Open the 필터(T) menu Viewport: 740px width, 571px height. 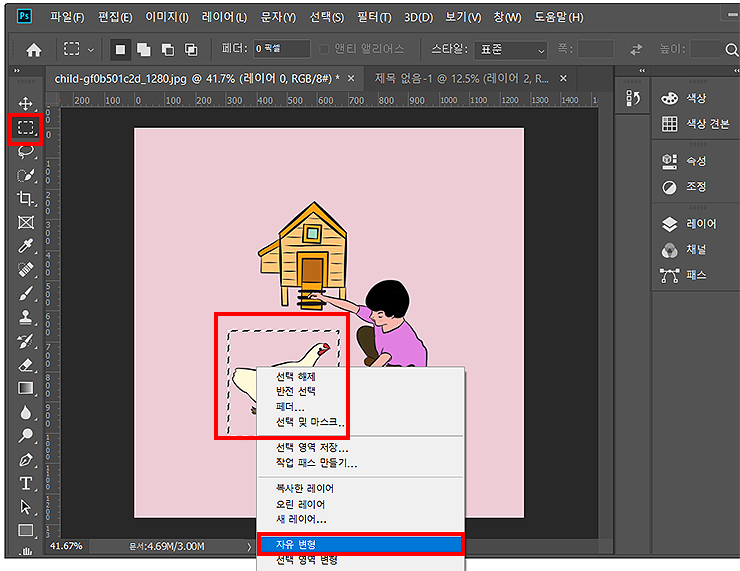(x=374, y=17)
